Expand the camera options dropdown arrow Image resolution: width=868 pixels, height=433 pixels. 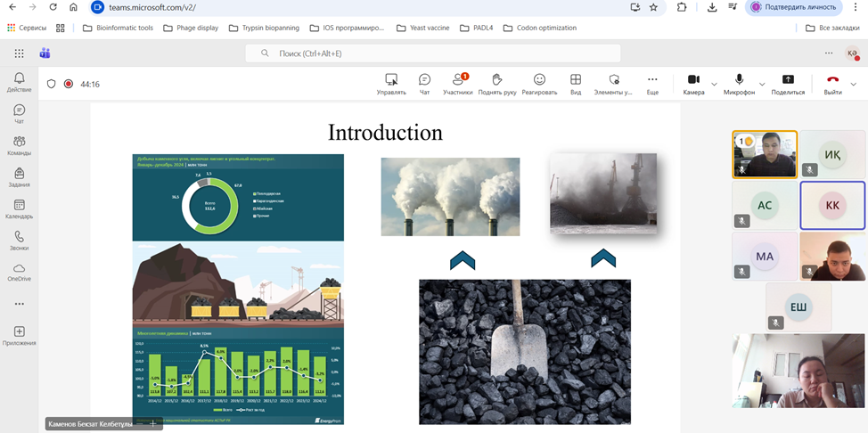[x=714, y=85]
